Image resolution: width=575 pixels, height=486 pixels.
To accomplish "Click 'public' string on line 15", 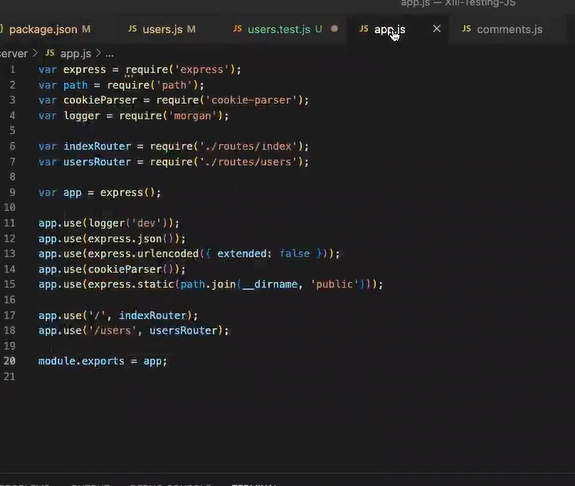I will pyautogui.click(x=334, y=284).
